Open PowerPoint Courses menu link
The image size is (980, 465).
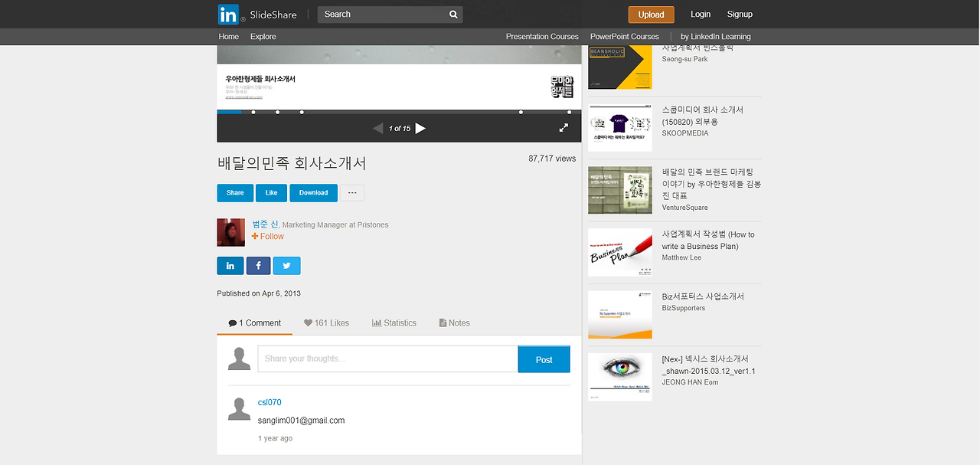tap(625, 37)
